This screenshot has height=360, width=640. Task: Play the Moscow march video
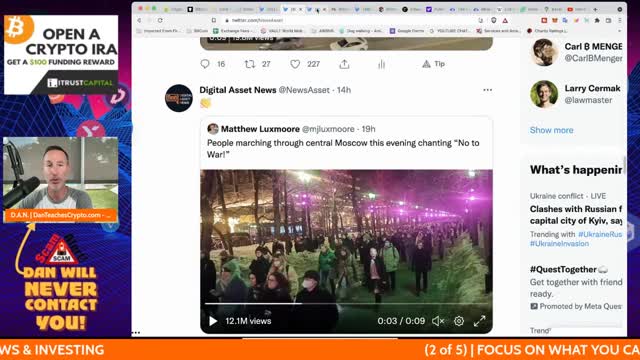213,321
